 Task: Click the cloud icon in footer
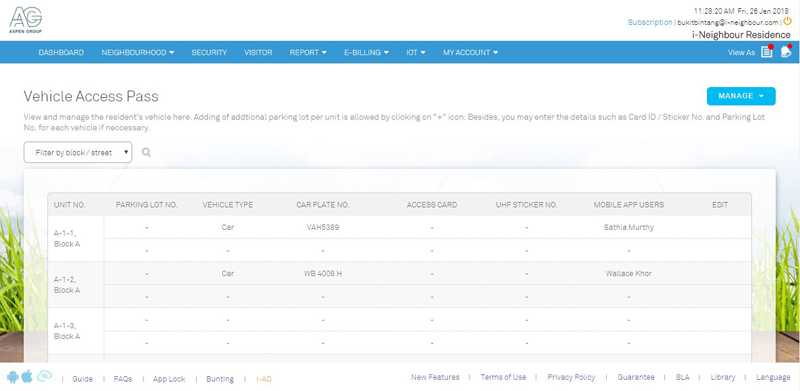pos(44,377)
